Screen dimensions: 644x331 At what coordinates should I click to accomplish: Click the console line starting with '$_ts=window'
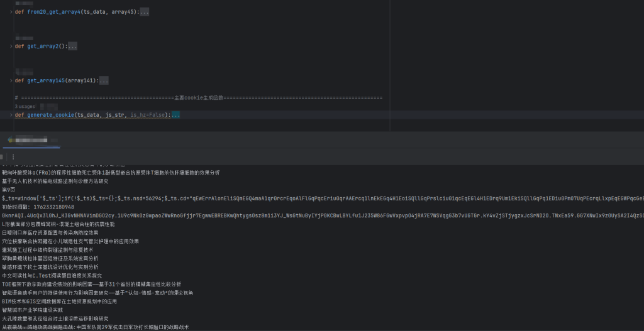[189, 198]
